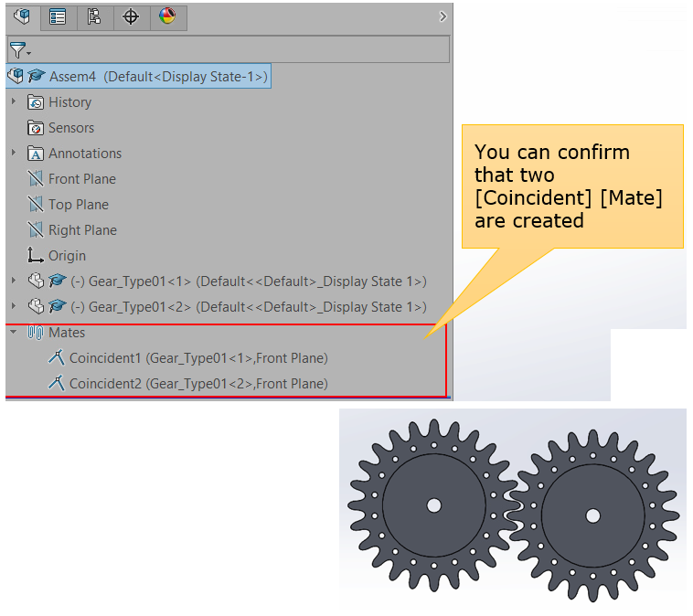Click the Top Plane icon
The width and height of the screenshot is (693, 616).
36,205
